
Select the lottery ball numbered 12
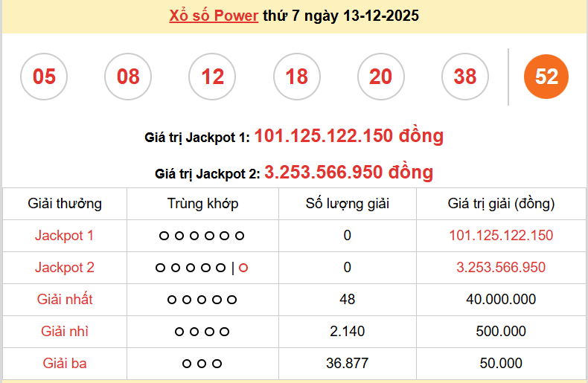pyautogui.click(x=212, y=77)
